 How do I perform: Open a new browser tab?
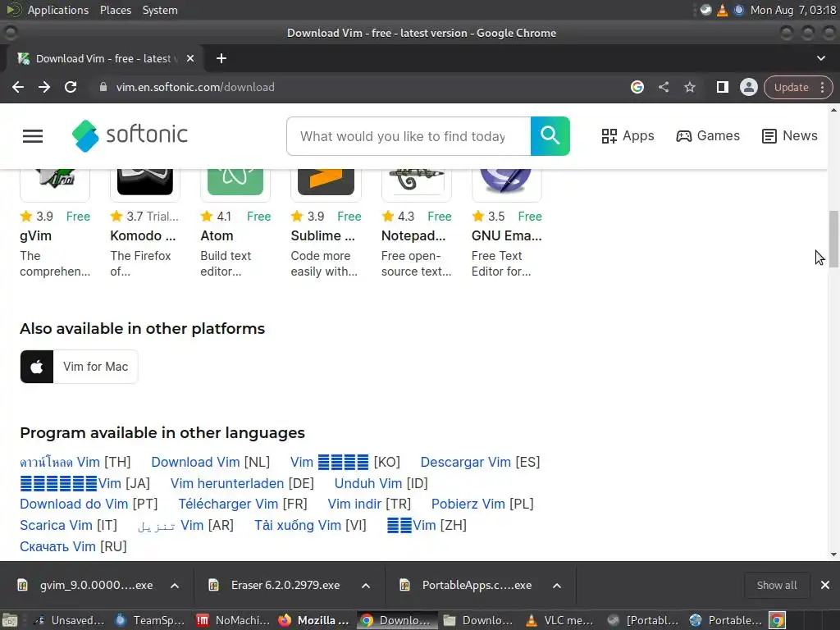coord(221,58)
